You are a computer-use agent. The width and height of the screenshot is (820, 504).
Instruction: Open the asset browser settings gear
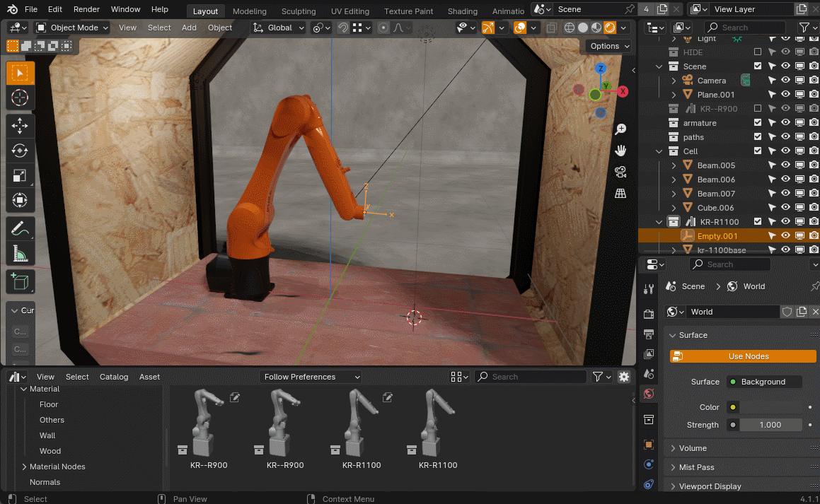pyautogui.click(x=624, y=377)
